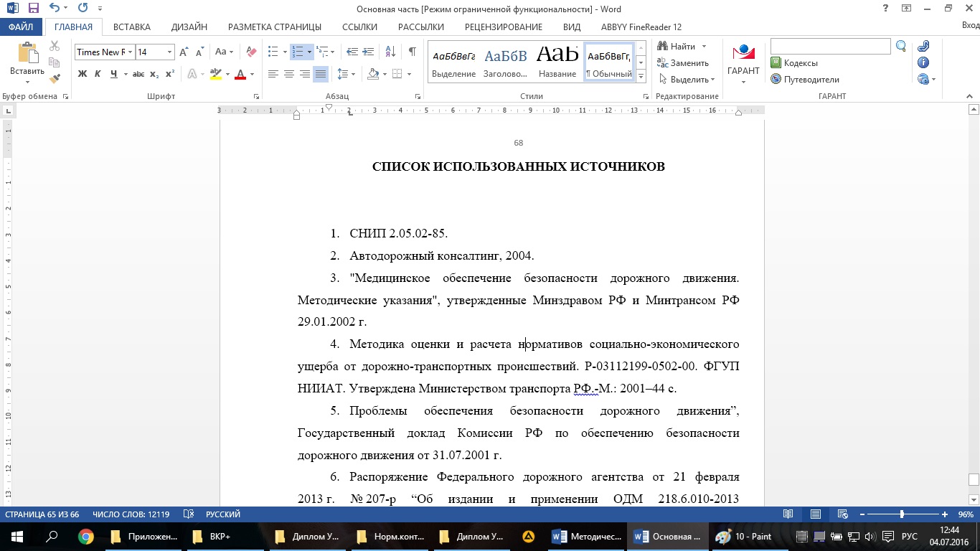
Task: Decrease the paragraph indent
Action: [352, 52]
